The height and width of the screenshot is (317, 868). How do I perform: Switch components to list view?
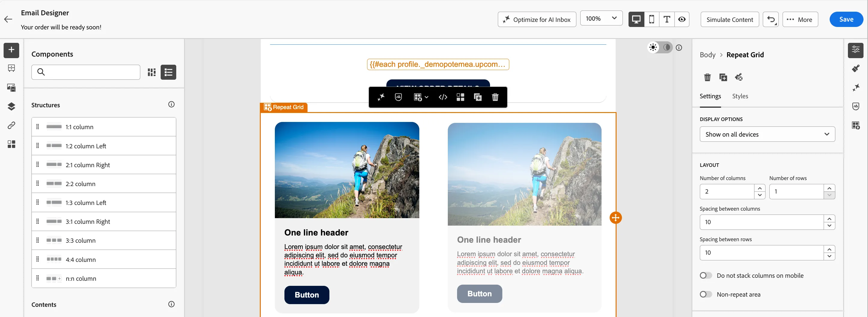[168, 72]
